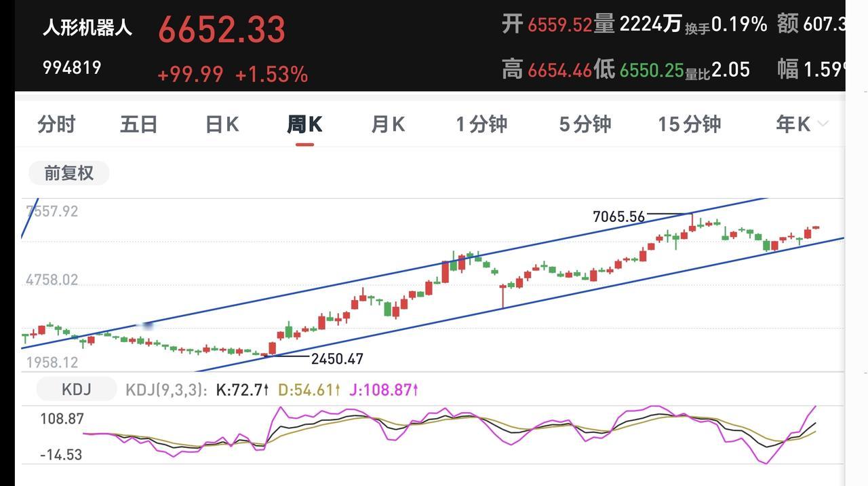This screenshot has width=868, height=486.
Task: Open the 五日 five-day chart tab
Action: (139, 124)
